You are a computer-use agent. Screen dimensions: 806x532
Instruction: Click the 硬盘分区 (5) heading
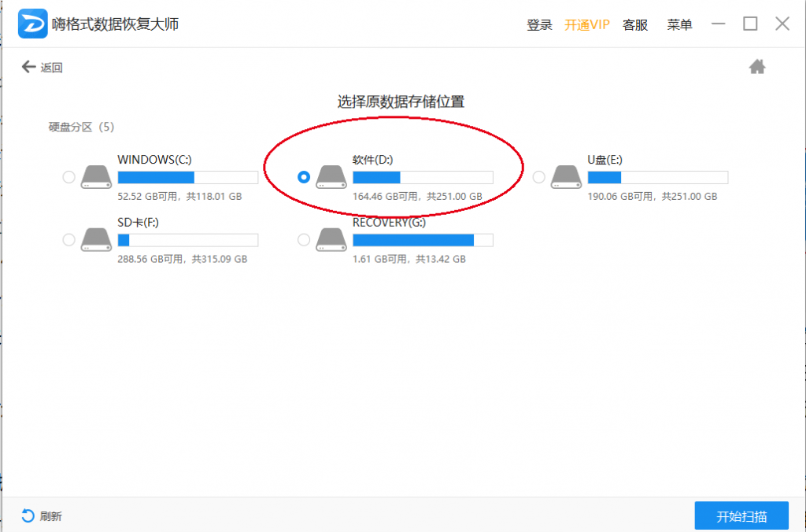(81, 127)
